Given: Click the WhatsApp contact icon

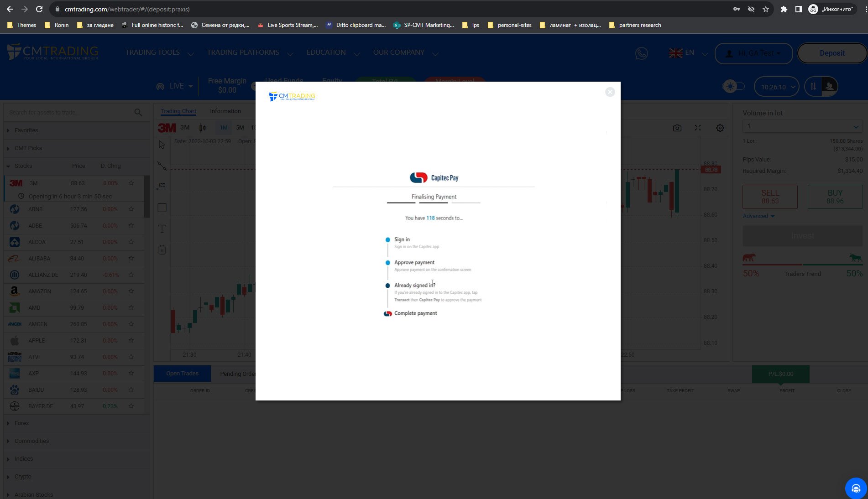Looking at the screenshot, I should tap(641, 53).
